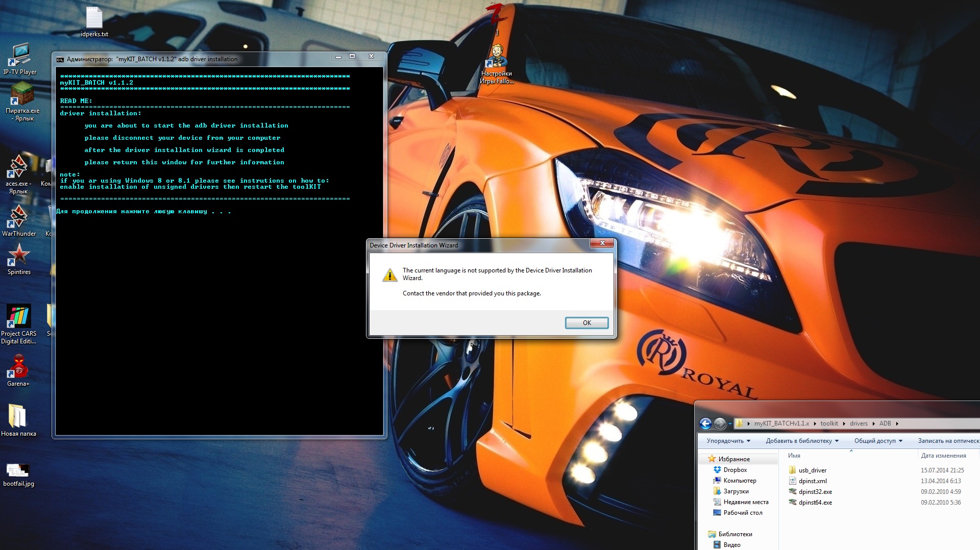Open the Добавить в библиотеку dropdown
Viewport: 980px width, 550px height.
coord(802,441)
